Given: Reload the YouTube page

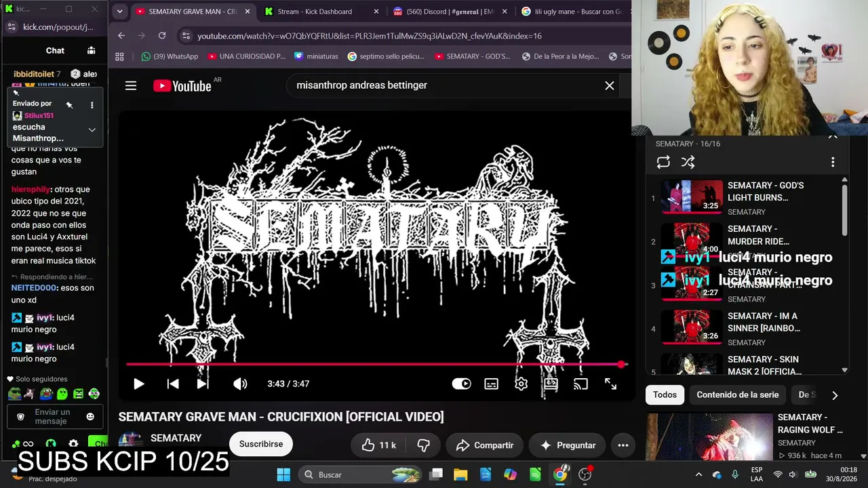Looking at the screenshot, I should click(162, 36).
